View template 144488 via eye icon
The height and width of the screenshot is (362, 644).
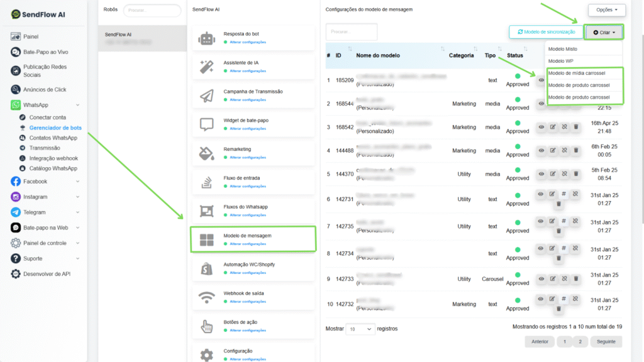point(541,150)
